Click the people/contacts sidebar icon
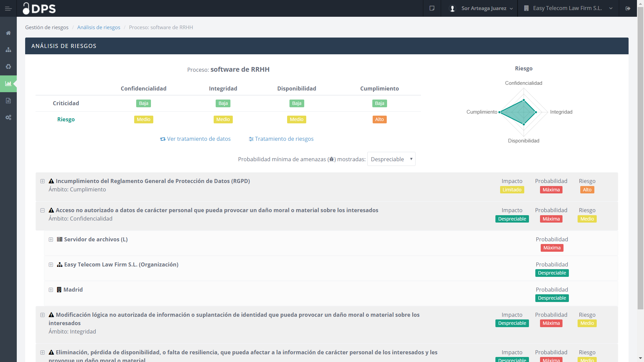 (8, 50)
